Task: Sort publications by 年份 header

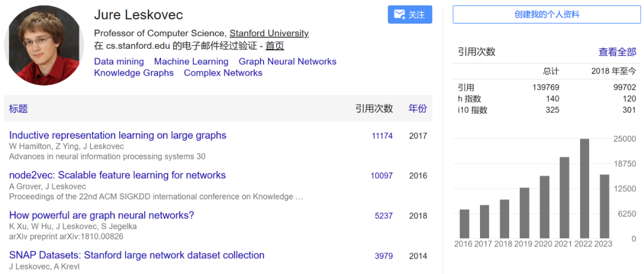Action: click(417, 108)
